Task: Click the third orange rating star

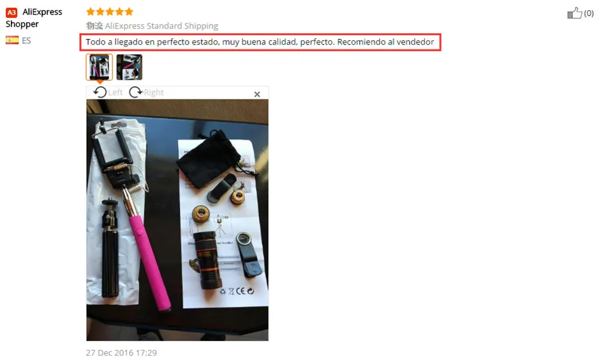Action: (110, 11)
